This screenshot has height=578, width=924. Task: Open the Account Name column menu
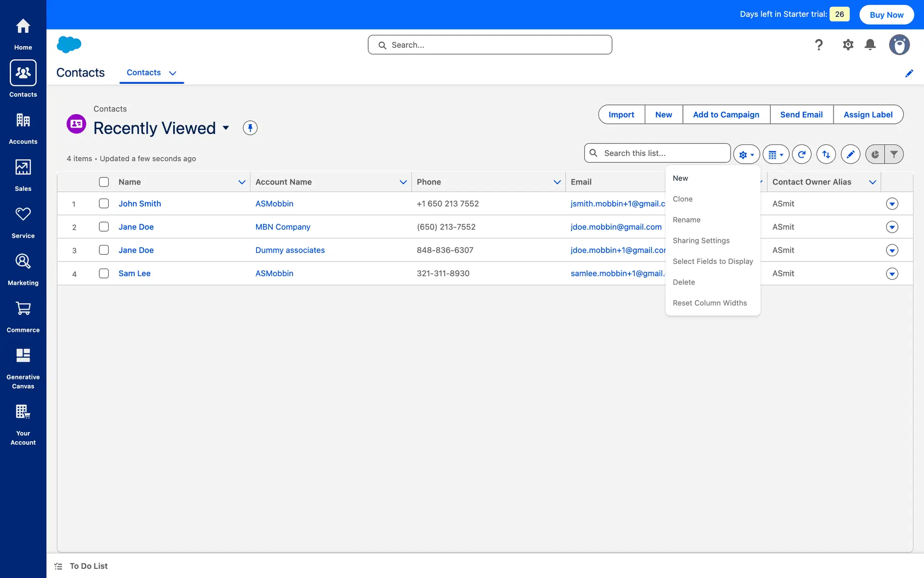403,182
